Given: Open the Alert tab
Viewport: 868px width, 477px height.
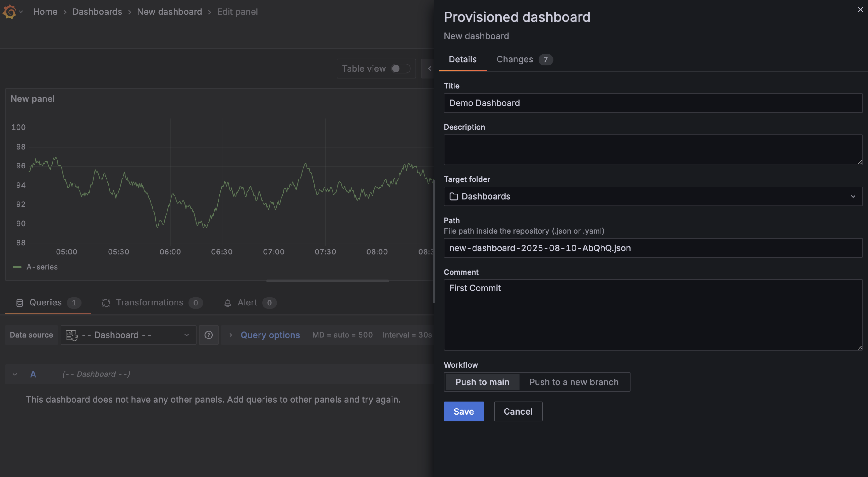Looking at the screenshot, I should click(250, 302).
